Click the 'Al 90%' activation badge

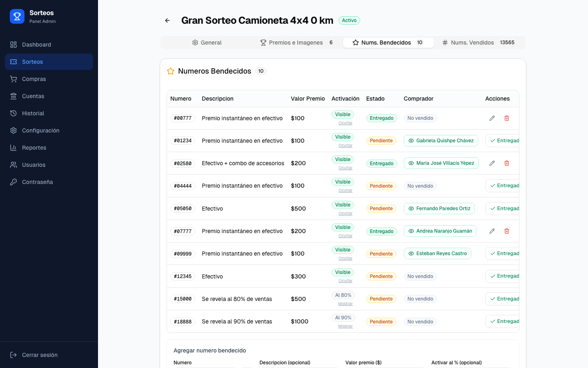click(x=343, y=318)
